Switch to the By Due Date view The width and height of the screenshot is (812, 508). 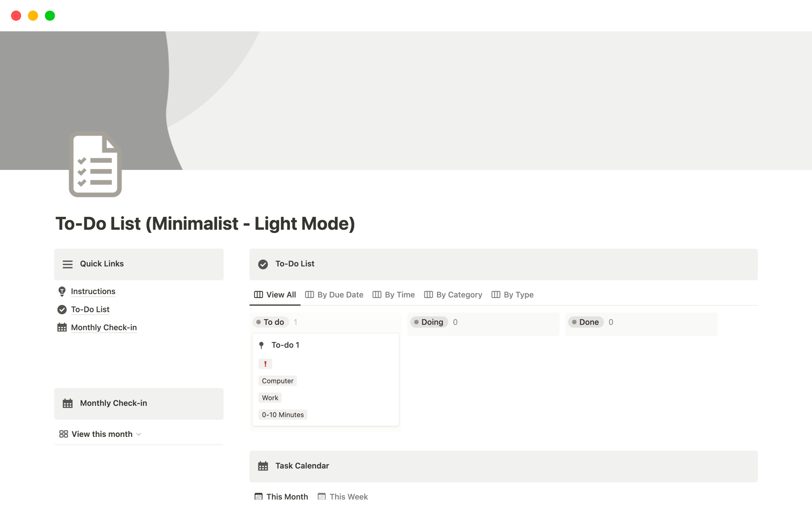click(x=340, y=295)
